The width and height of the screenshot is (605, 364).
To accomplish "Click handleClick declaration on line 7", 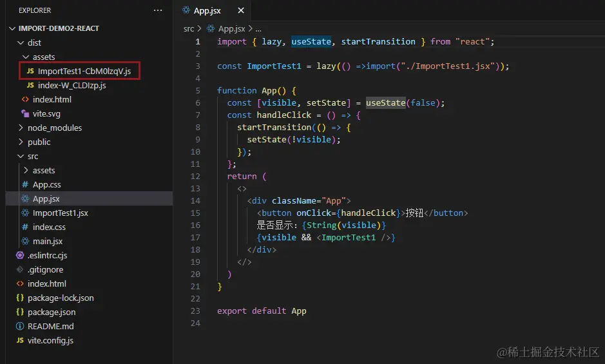I will click(283, 115).
